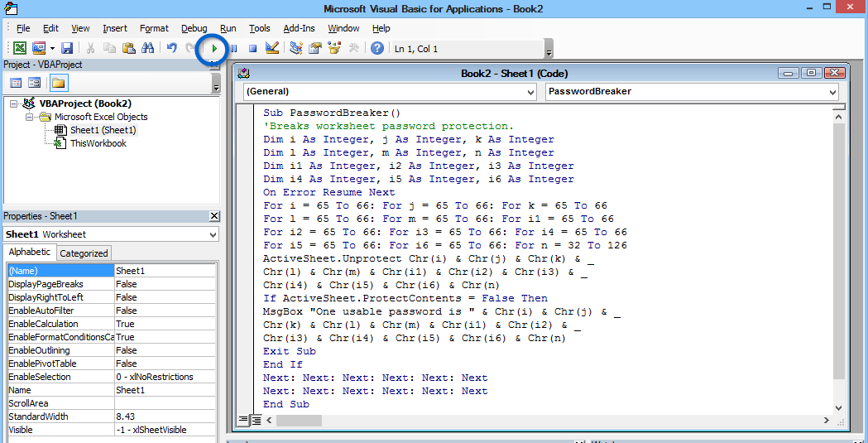
Task: Open Find using the binoculars icon
Action: point(147,49)
